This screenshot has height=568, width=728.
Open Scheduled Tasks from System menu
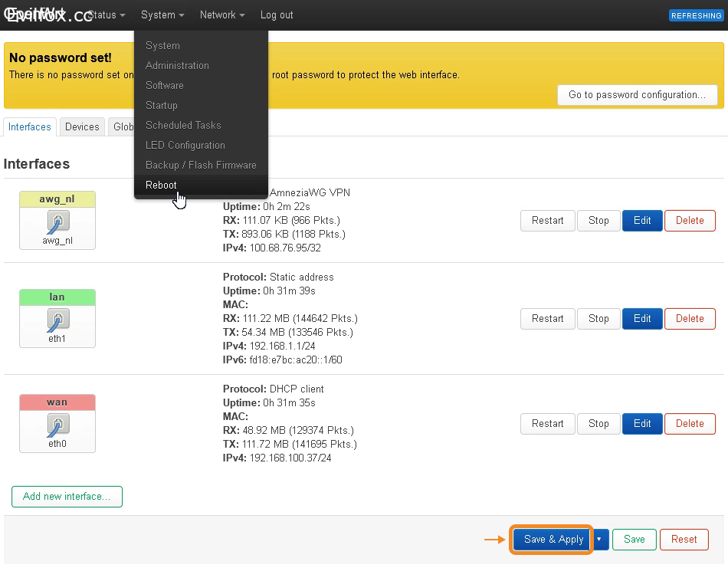[183, 125]
